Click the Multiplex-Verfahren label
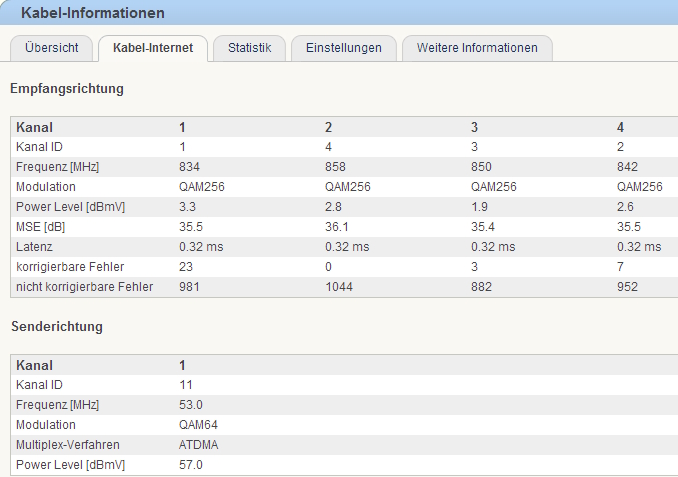 click(x=68, y=445)
